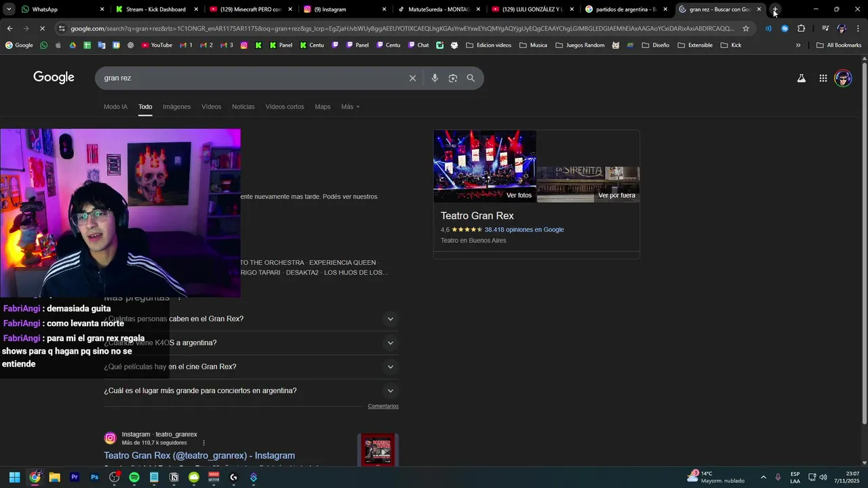This screenshot has width=868, height=488.
Task: Open the Musica bookmark folder
Action: [x=533, y=45]
